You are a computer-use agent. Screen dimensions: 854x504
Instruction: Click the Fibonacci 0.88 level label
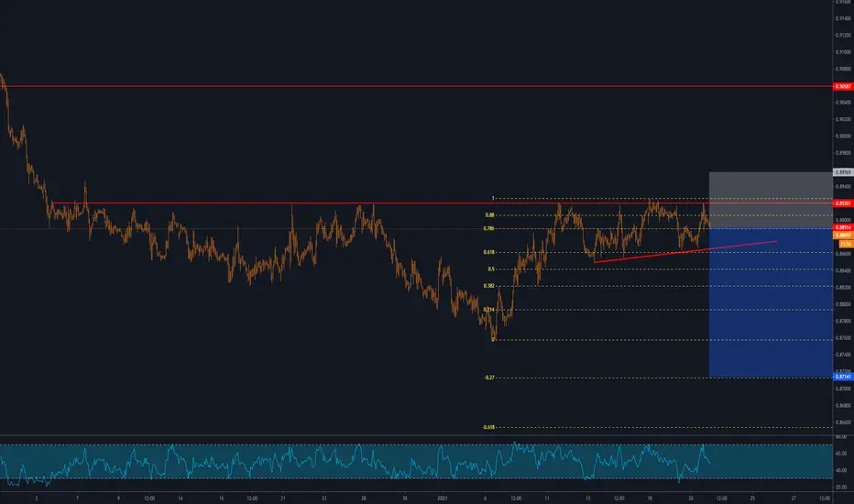click(489, 215)
